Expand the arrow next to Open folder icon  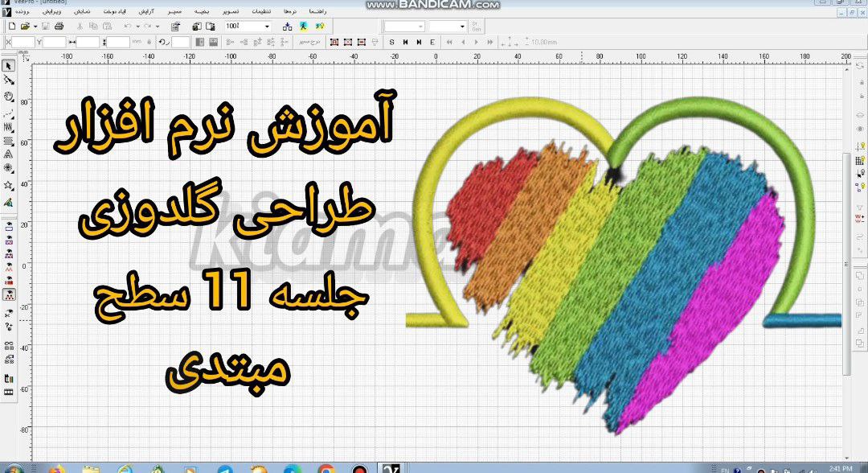[35, 27]
